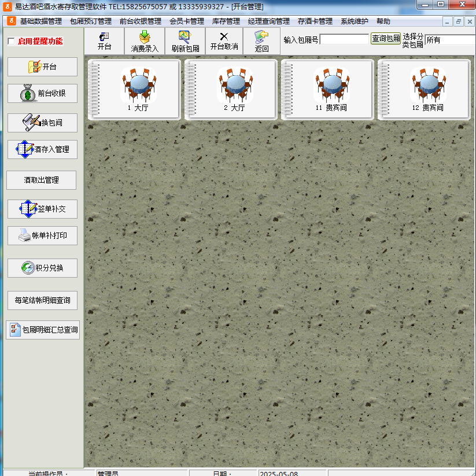Enable the 启用提醒功能 checkbox
Image resolution: width=476 pixels, height=476 pixels.
click(11, 41)
